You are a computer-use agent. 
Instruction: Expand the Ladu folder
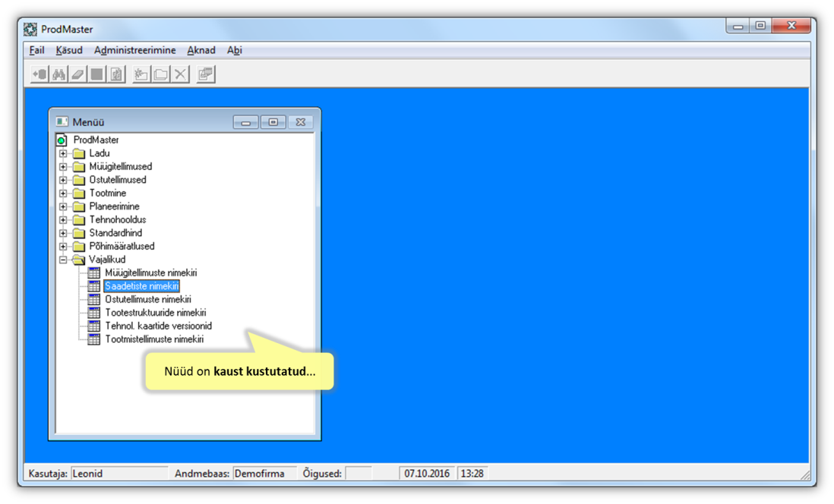(63, 153)
